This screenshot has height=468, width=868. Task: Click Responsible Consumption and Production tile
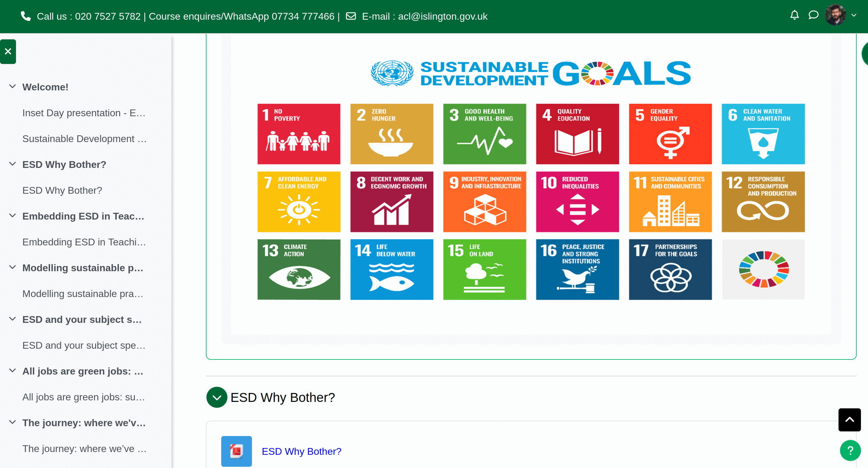[763, 202]
